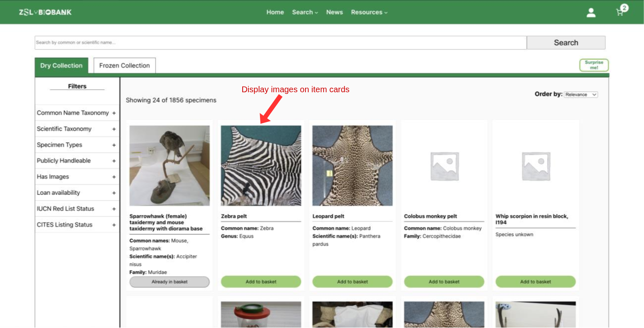Open Sparrowhawk (female) taxidermy title link
The height and width of the screenshot is (328, 644).
166,223
